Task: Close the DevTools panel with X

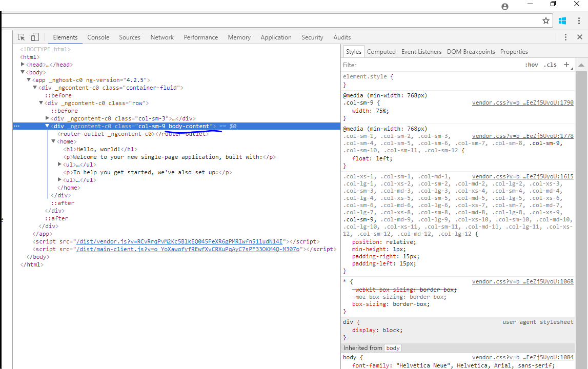Action: coord(580,37)
